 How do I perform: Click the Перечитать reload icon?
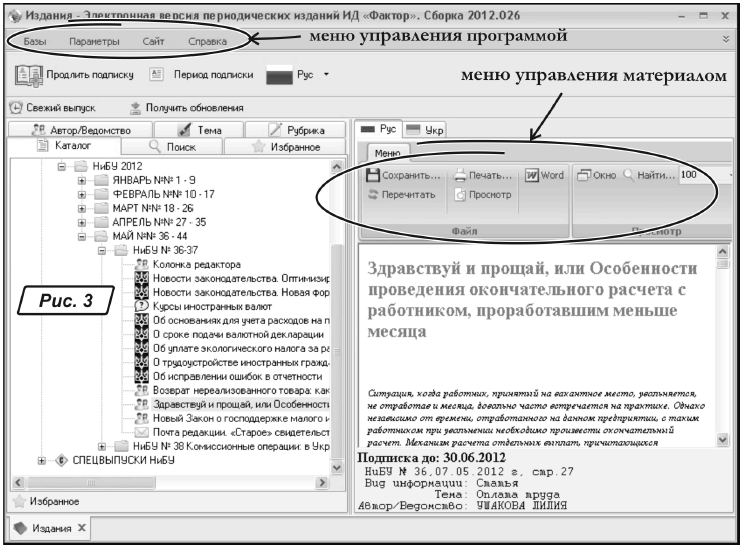372,195
